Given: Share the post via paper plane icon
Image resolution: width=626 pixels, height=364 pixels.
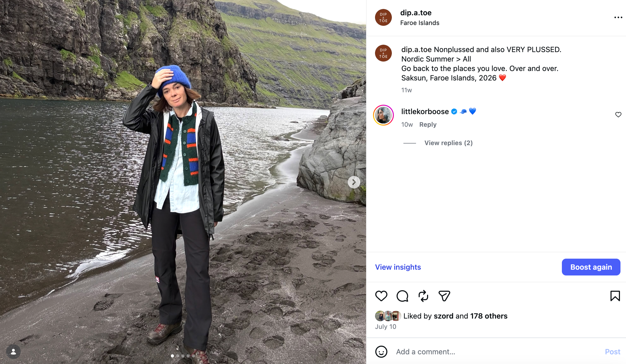Looking at the screenshot, I should (x=444, y=296).
